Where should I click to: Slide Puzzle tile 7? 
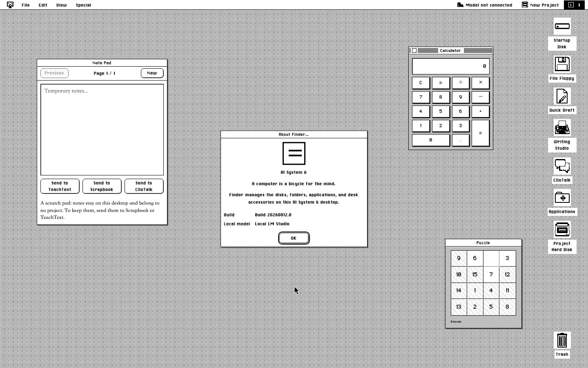(491, 275)
